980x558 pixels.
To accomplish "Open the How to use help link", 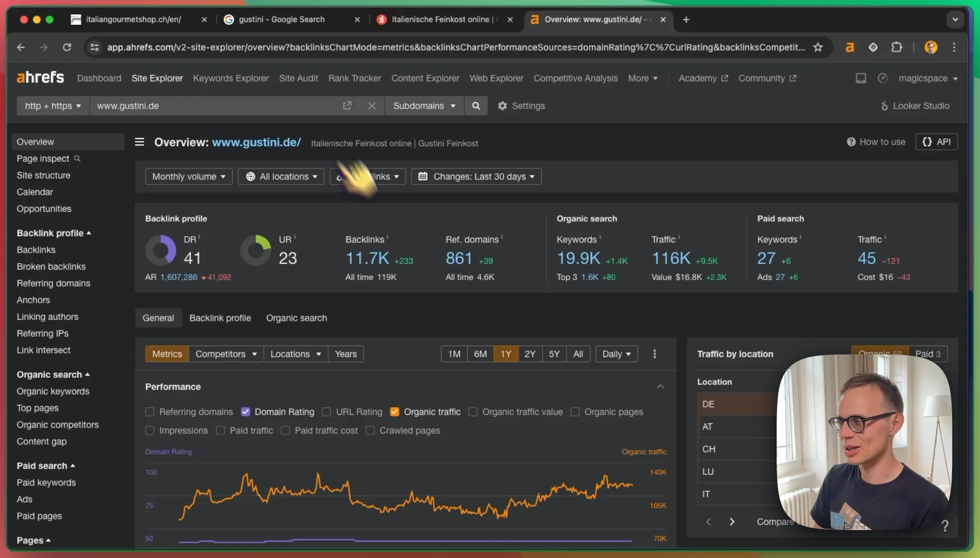I will point(876,142).
